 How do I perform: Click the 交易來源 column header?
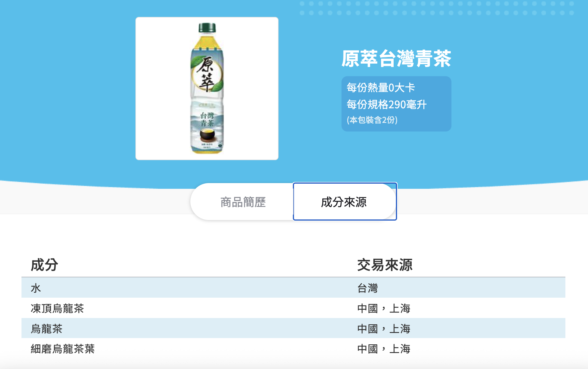[x=385, y=265]
